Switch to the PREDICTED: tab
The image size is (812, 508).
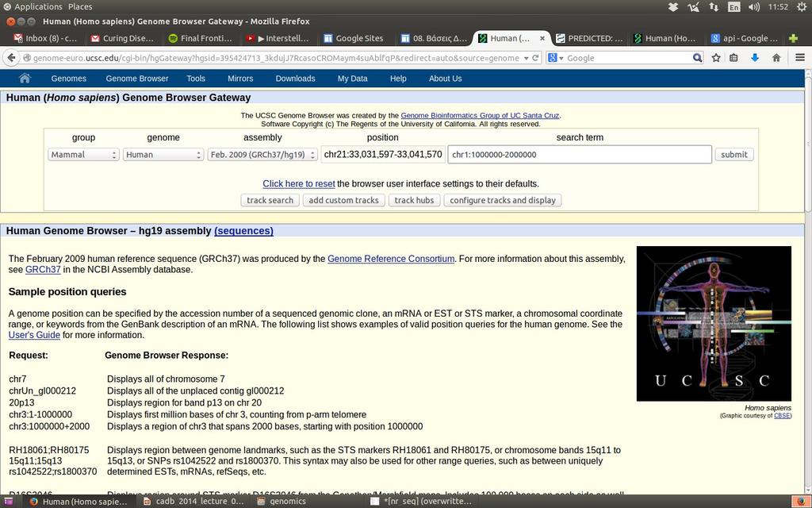589,38
